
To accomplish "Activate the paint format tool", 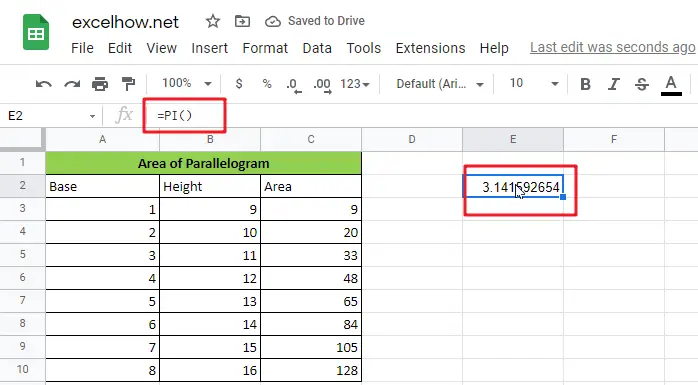I will [128, 84].
